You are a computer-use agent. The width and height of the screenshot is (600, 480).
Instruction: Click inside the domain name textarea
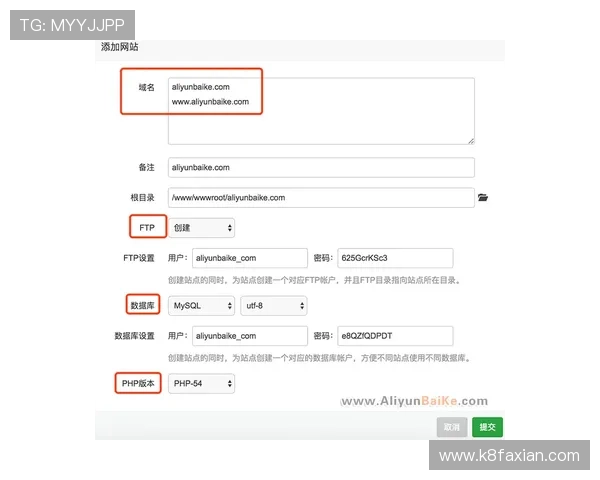pyautogui.click(x=321, y=111)
